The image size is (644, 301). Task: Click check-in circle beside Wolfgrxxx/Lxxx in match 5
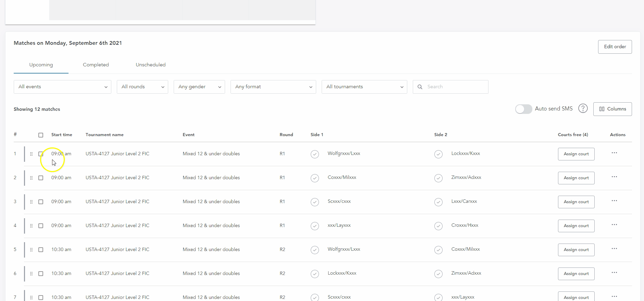tap(315, 250)
